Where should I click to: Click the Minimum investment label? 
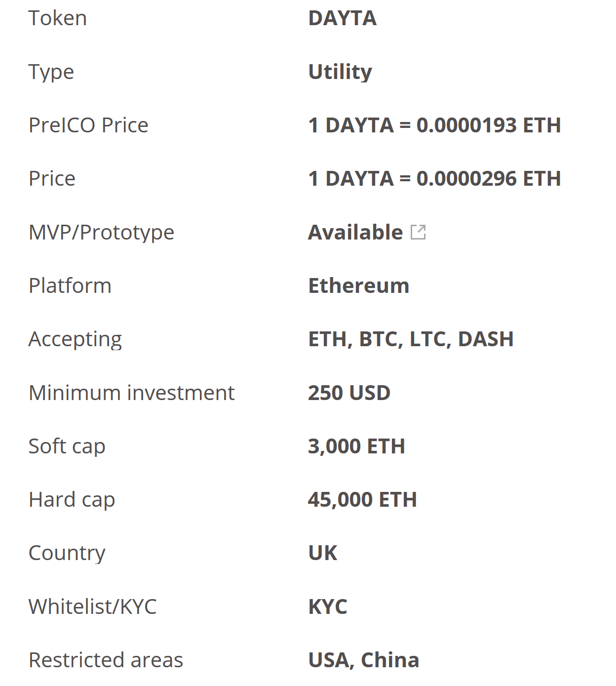tap(132, 393)
